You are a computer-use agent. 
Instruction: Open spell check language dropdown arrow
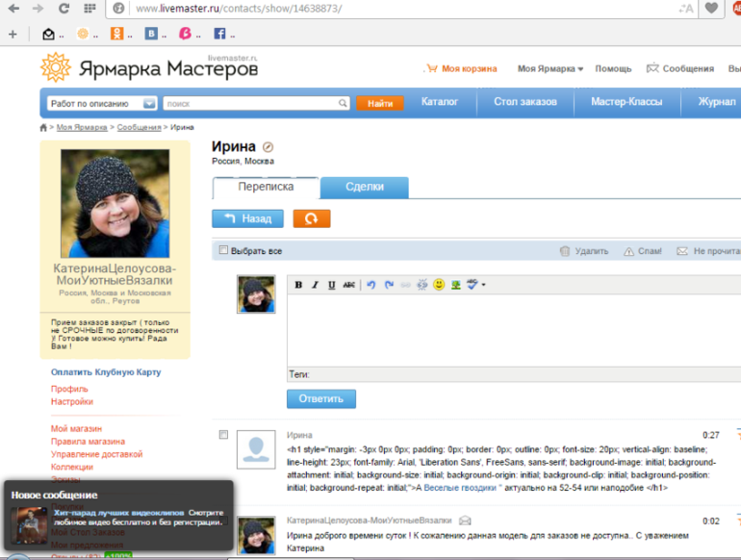pyautogui.click(x=483, y=285)
